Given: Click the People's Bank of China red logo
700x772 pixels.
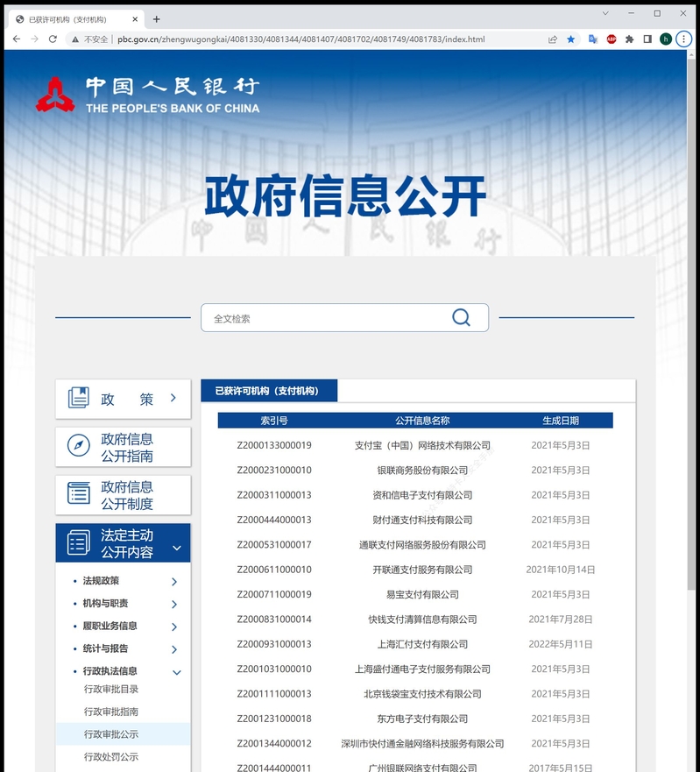Looking at the screenshot, I should coord(55,94).
